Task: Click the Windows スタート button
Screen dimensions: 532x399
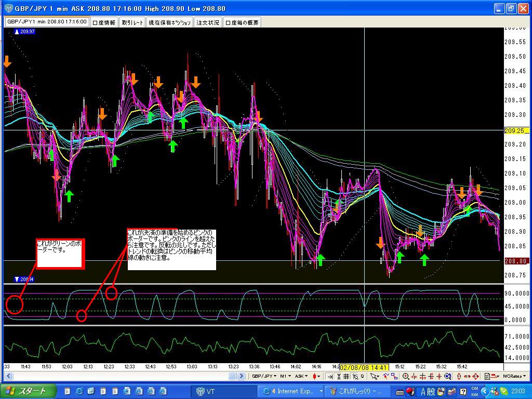Action: click(x=28, y=391)
